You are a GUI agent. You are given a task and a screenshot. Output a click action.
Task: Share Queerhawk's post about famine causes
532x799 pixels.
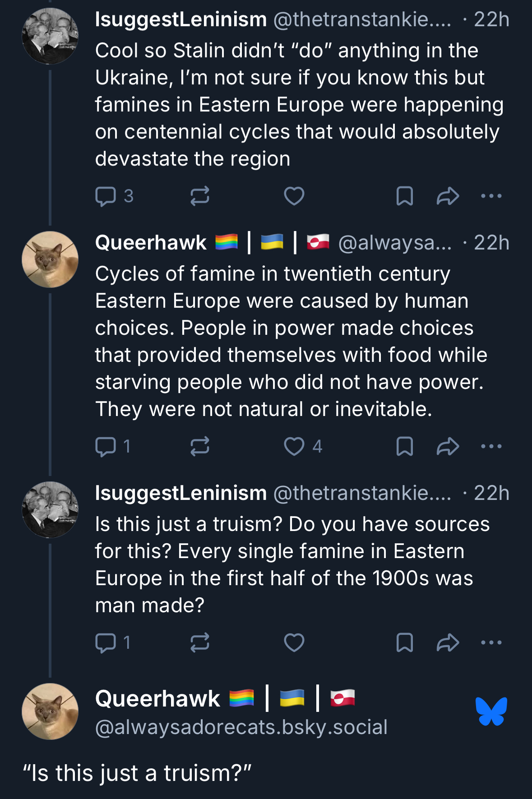click(448, 447)
